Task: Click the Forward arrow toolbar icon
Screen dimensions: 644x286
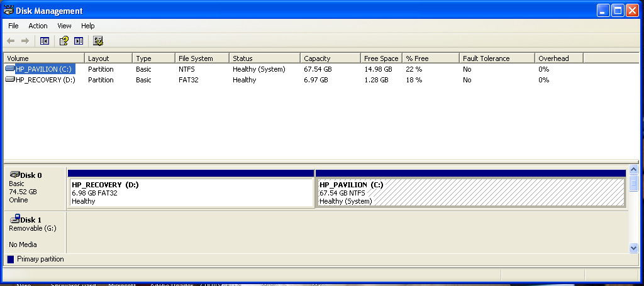Action: click(x=25, y=41)
